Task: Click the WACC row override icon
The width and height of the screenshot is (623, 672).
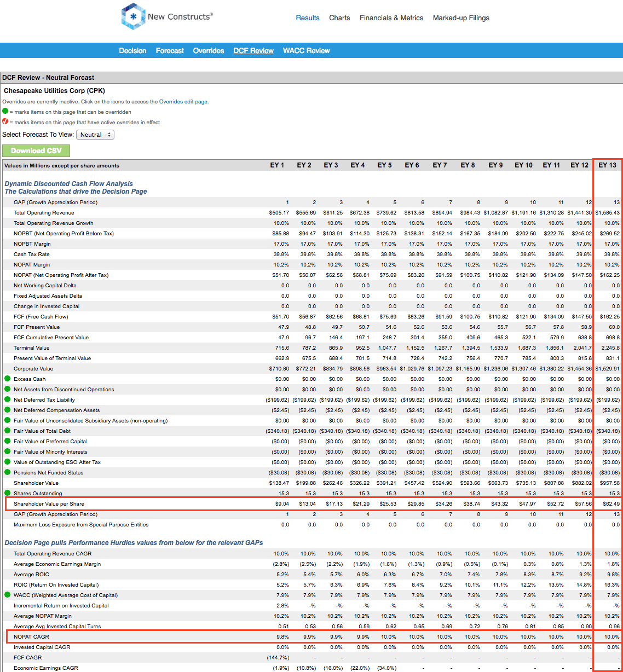Action: (x=8, y=595)
